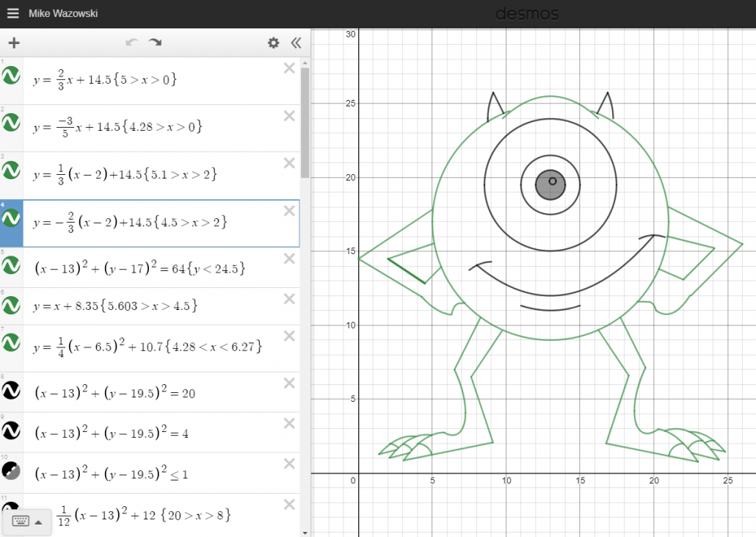Remove the parabola with {4.28 < x < 6.27}
756x537 pixels.
pos(289,336)
